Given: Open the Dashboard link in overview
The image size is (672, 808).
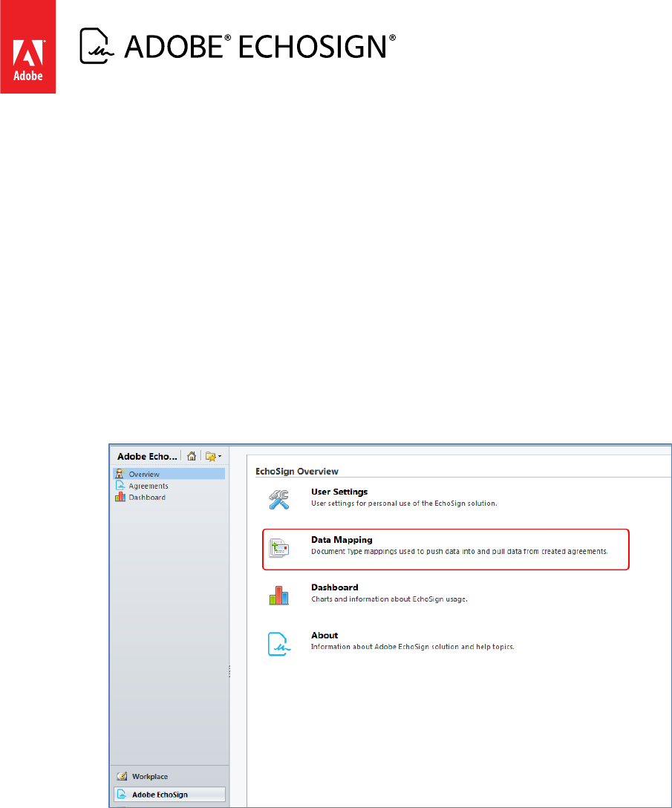Looking at the screenshot, I should coord(334,587).
